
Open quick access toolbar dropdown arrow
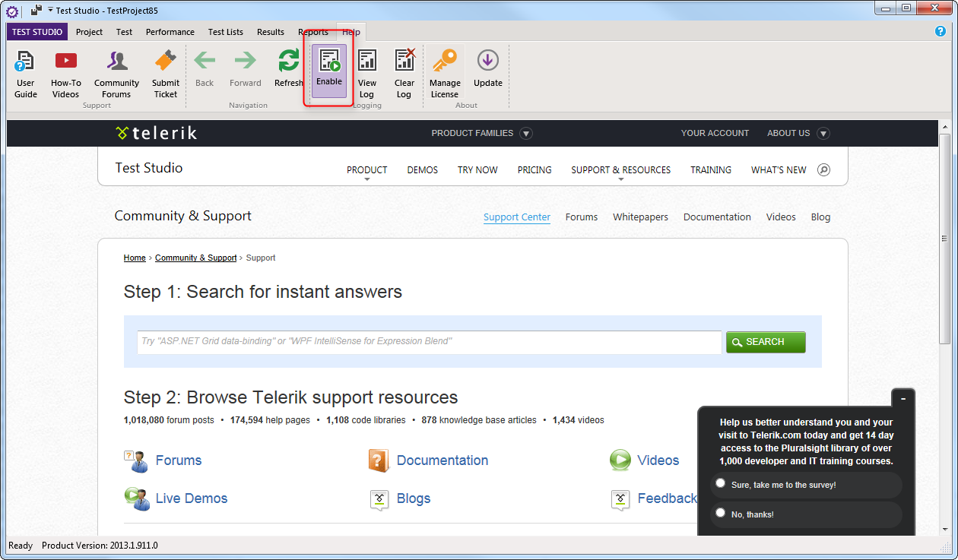point(50,11)
